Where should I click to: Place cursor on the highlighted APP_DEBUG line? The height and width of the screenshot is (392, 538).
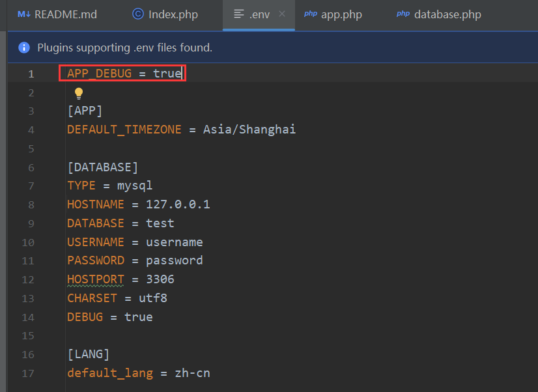tap(122, 74)
